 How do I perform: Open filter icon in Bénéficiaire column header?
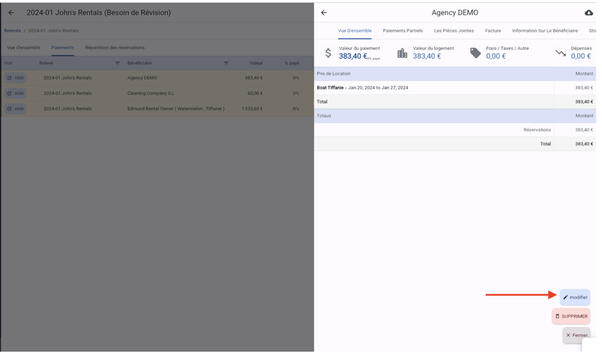226,63
